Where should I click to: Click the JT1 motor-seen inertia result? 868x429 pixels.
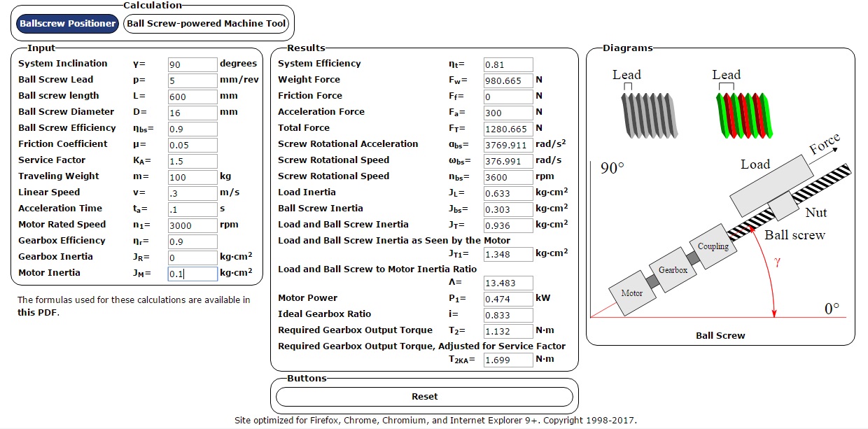click(509, 253)
